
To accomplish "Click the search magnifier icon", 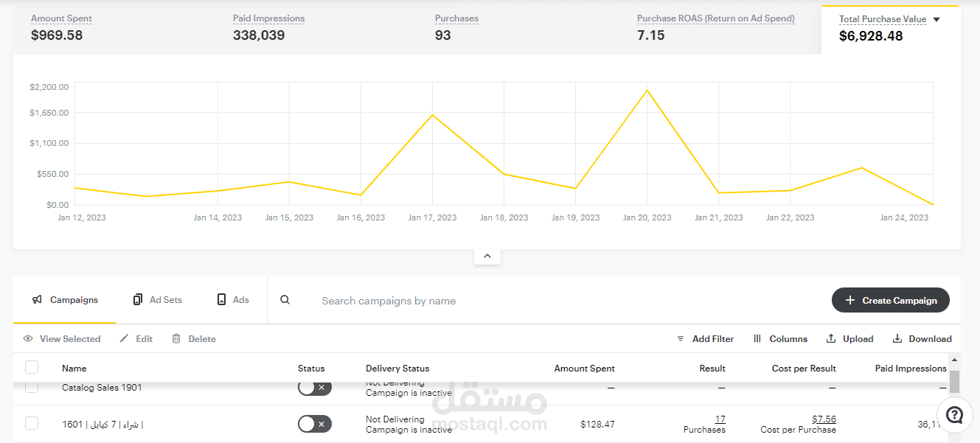I will (285, 299).
